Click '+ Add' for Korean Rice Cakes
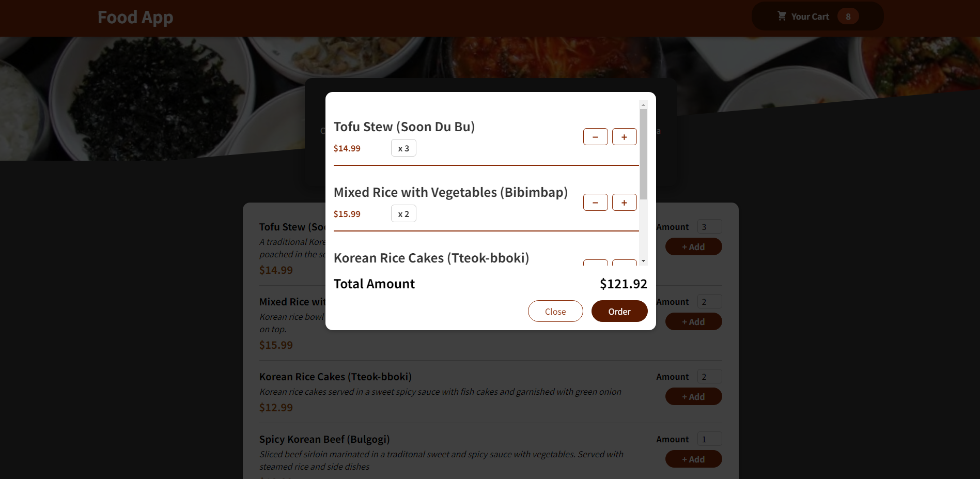 click(x=693, y=396)
